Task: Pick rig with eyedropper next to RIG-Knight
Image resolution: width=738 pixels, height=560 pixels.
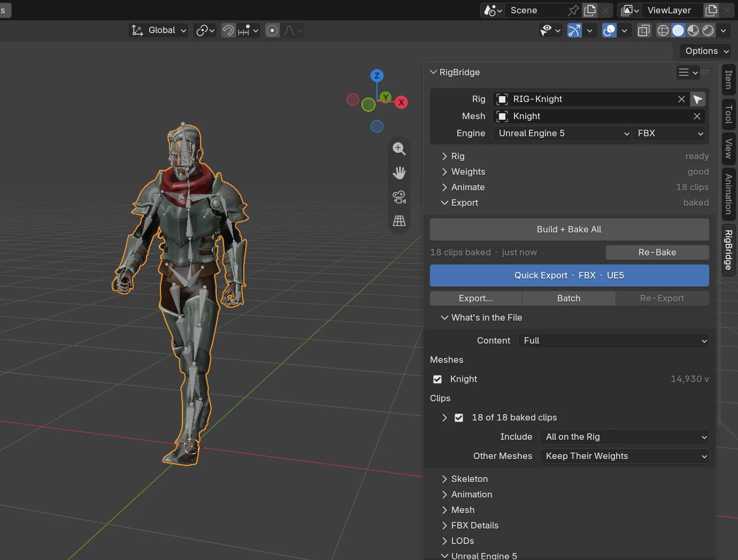Action: (x=698, y=99)
